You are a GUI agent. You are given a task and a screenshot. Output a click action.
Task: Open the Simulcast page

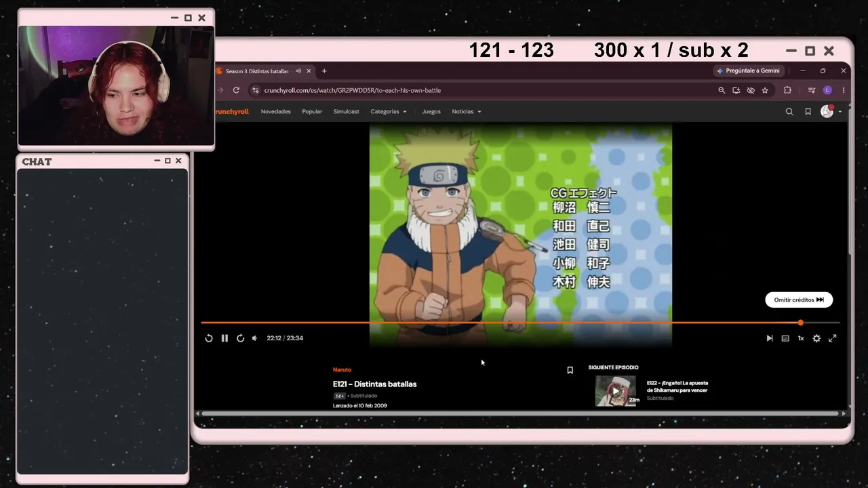pyautogui.click(x=346, y=112)
